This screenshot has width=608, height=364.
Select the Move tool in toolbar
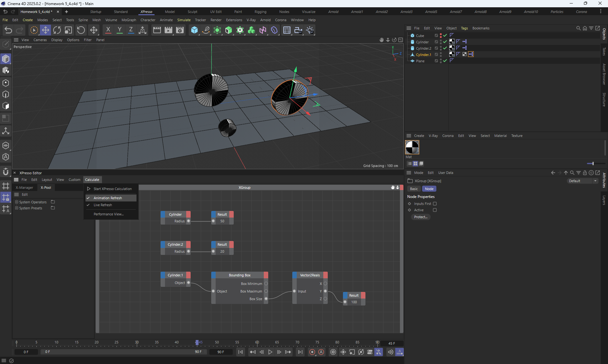(46, 30)
